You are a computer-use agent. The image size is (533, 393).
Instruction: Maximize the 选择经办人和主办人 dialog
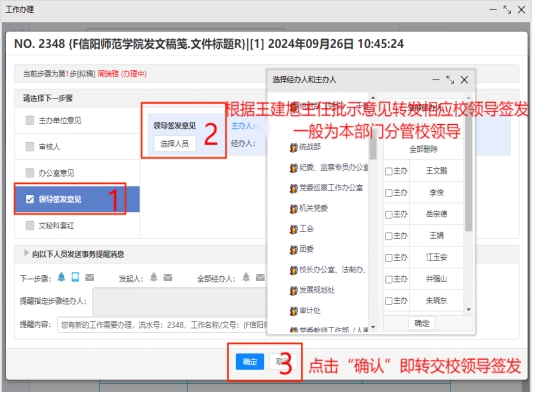(450, 80)
